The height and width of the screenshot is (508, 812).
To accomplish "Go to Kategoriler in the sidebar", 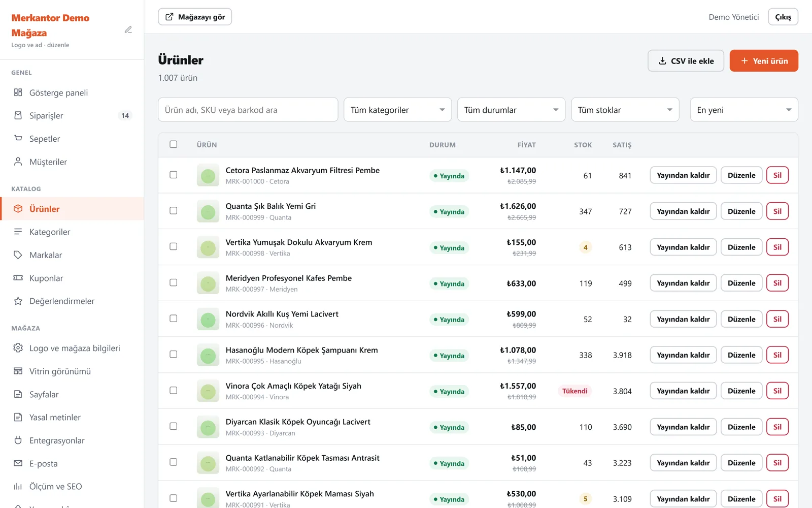I will coord(72,232).
